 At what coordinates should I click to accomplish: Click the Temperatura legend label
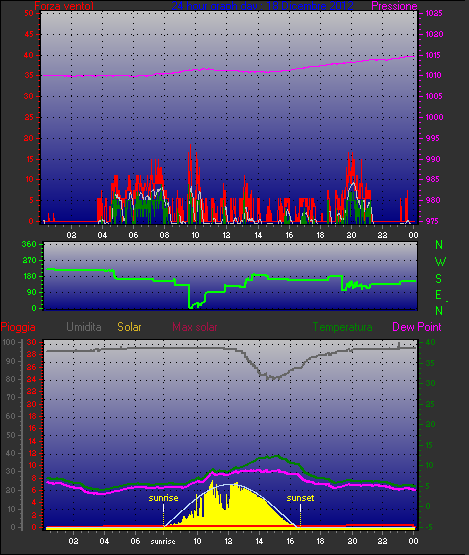coord(342,327)
